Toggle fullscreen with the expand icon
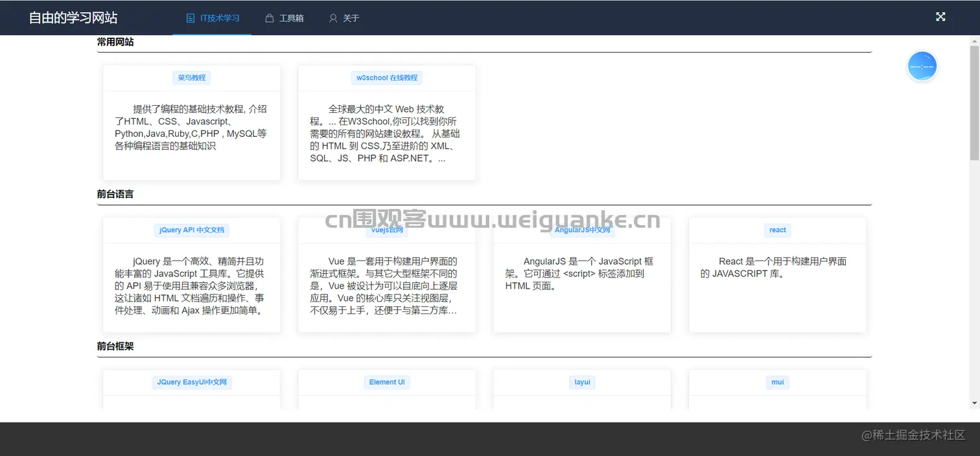Screen dimensions: 980x456 [940, 17]
